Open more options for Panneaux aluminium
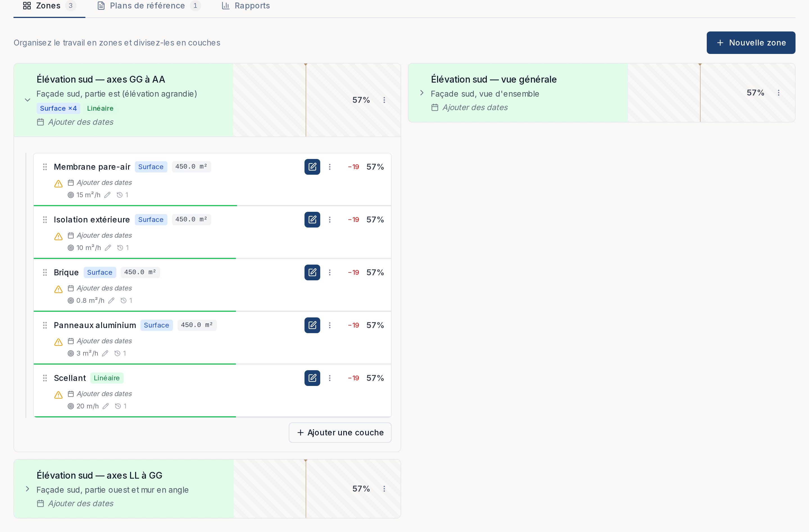Viewport: 809px width, 532px height. click(x=330, y=325)
